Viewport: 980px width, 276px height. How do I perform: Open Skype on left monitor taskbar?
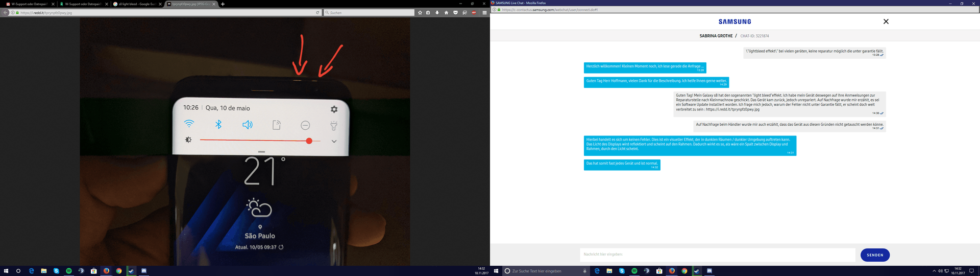click(x=56, y=271)
